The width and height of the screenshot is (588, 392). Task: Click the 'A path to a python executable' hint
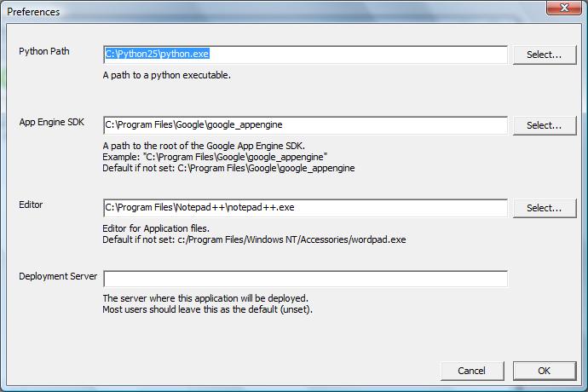click(x=167, y=75)
